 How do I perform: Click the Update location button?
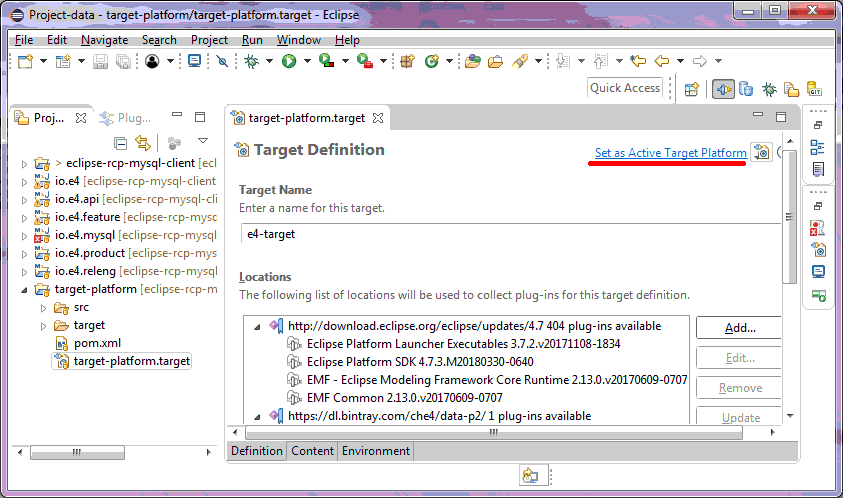[739, 417]
